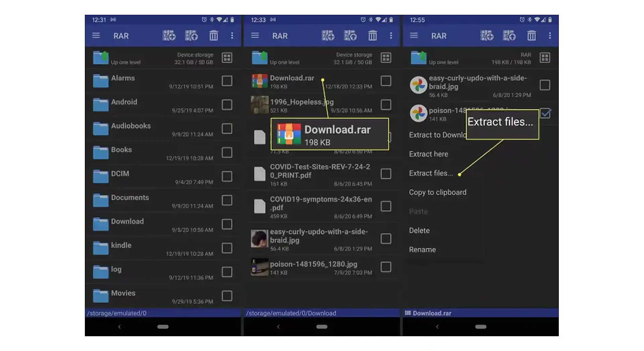Screen dimensions: 644x351
Task: Go up one level inside Download.rar screen
Action: pos(434,58)
